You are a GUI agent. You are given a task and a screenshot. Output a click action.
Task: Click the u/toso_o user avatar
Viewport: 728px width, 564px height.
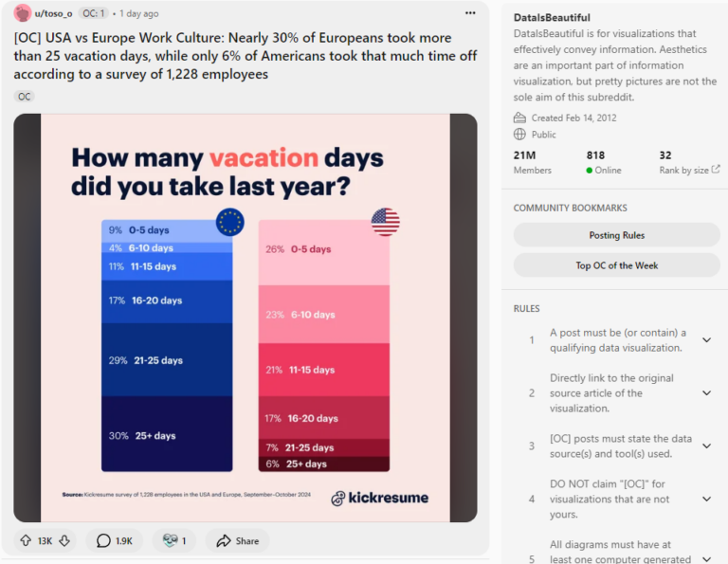tap(22, 13)
